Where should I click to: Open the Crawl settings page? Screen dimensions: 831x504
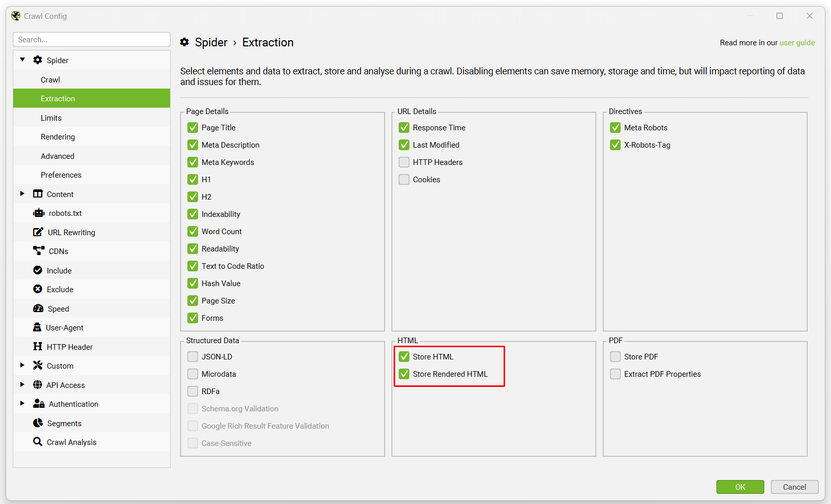point(92,79)
